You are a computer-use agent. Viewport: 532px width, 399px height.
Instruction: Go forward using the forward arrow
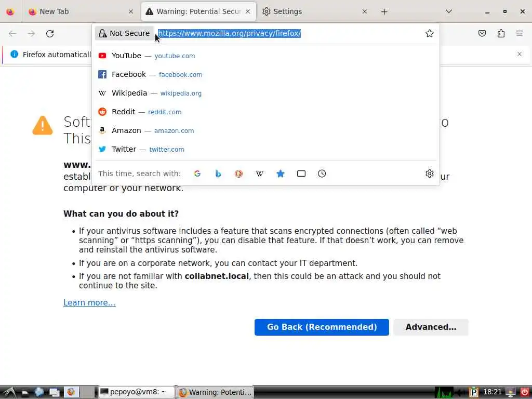31,34
